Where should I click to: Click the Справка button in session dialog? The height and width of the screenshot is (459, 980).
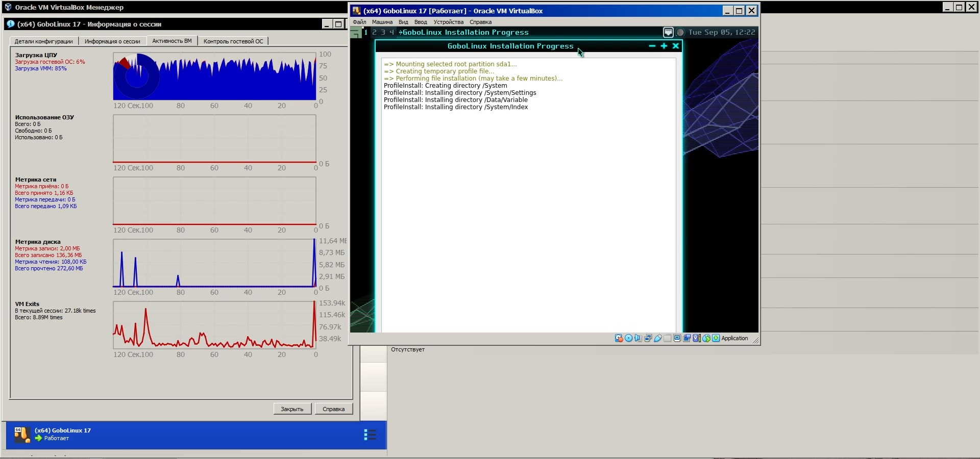click(333, 409)
